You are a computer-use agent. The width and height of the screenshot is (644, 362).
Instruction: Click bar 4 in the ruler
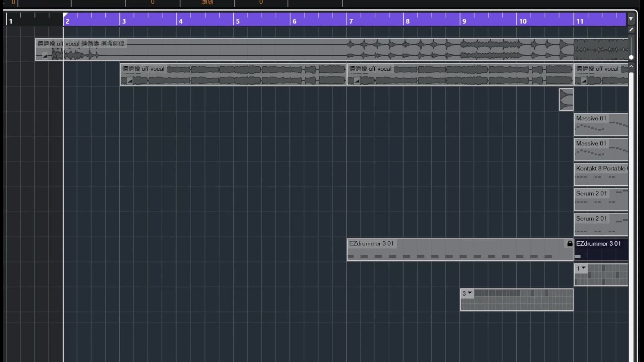[181, 21]
